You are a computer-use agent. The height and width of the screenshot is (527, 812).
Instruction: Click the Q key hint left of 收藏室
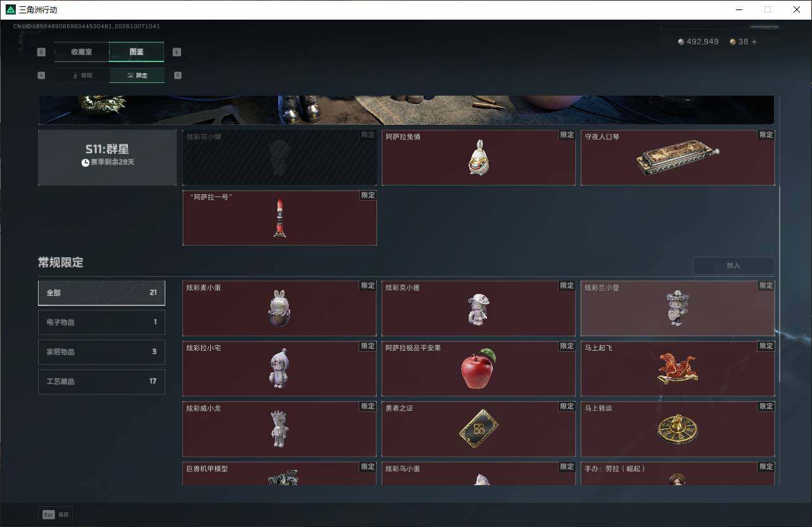(42, 52)
